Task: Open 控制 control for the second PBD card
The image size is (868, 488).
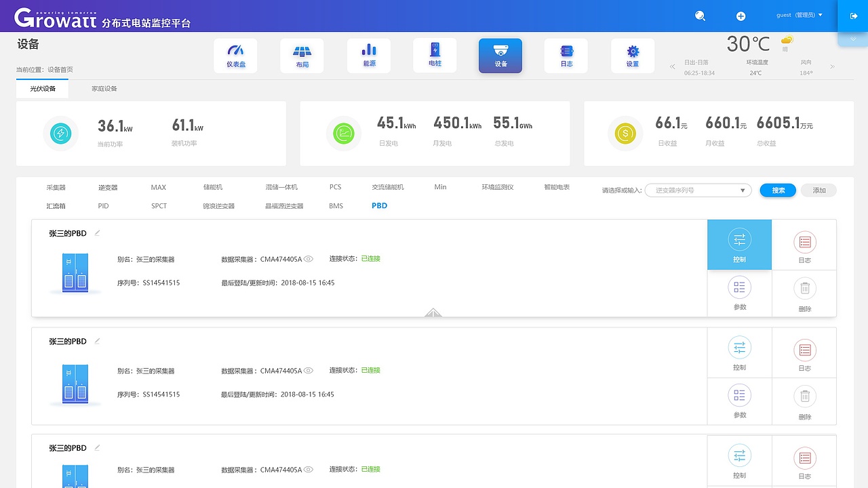Action: (x=739, y=352)
